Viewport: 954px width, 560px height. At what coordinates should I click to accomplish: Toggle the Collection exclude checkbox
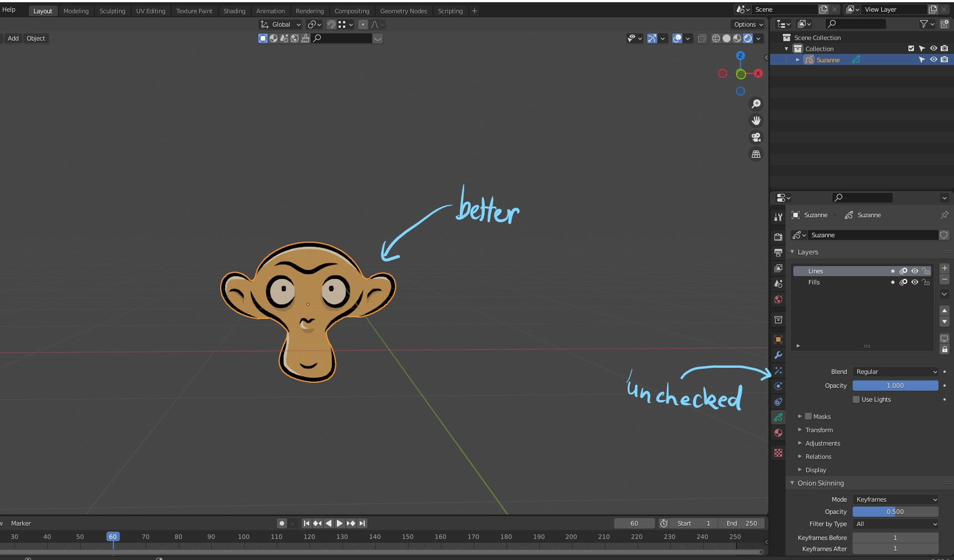point(911,49)
